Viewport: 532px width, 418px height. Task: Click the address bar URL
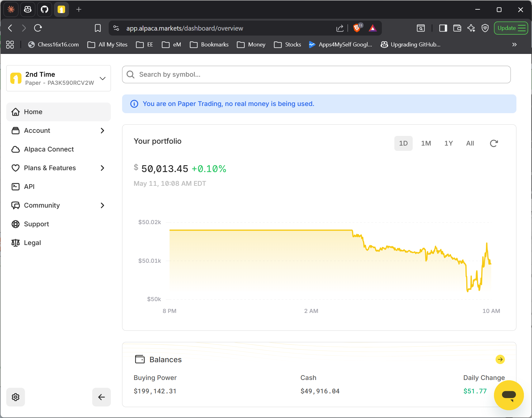185,28
